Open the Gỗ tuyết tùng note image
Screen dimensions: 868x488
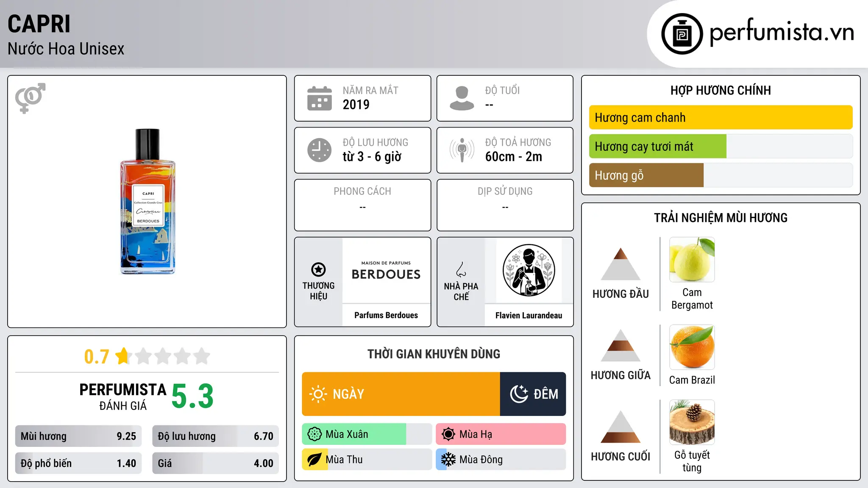coord(692,422)
